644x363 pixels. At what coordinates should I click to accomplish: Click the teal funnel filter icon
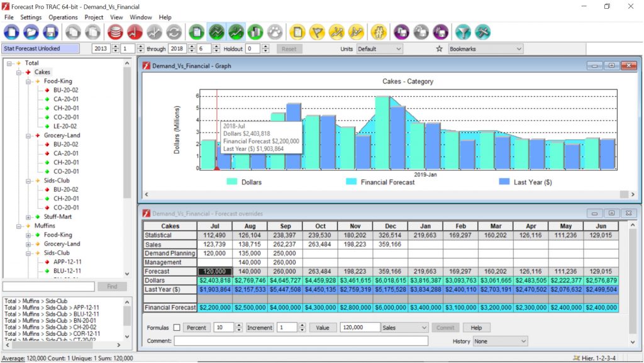463,32
